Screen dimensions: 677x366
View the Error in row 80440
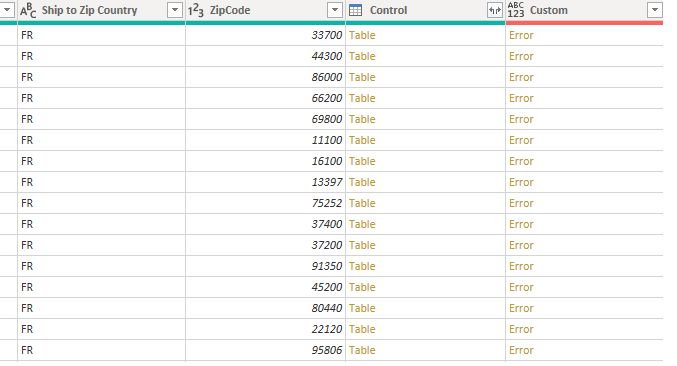[521, 309]
